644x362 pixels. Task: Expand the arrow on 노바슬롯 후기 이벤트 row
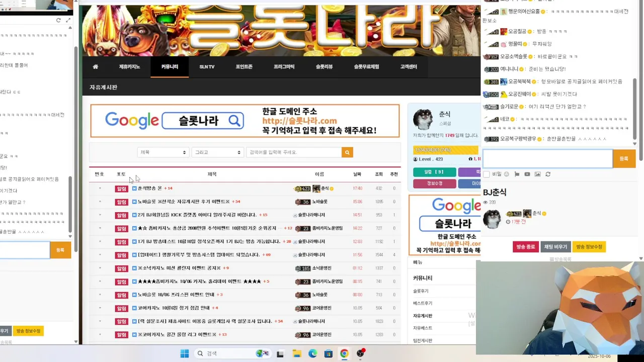point(100,202)
